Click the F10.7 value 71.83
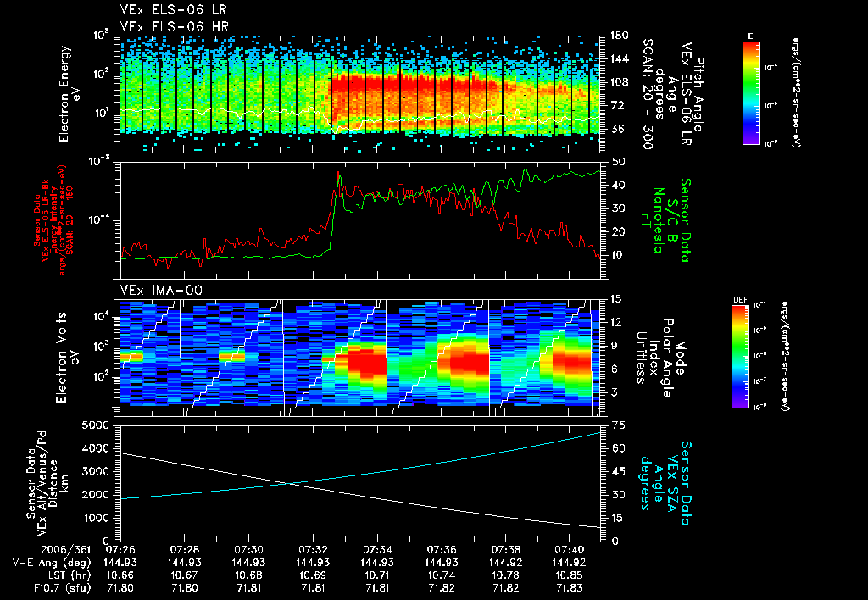Screen dimensions: 868x600 tap(569, 588)
